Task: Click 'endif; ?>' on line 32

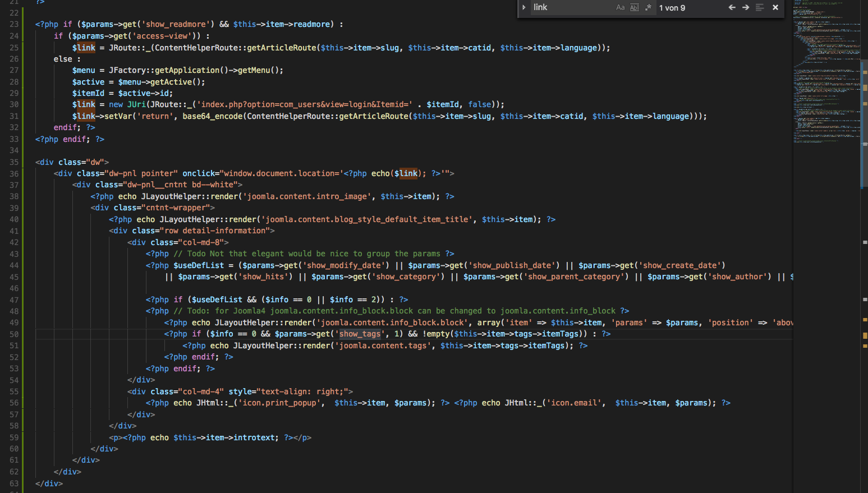Action: (75, 127)
